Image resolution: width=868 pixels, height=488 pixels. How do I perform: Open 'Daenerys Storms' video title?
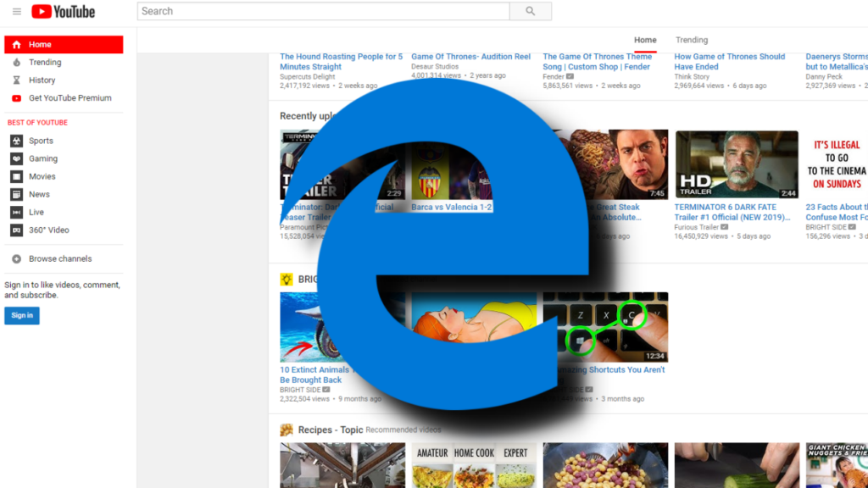pos(837,61)
